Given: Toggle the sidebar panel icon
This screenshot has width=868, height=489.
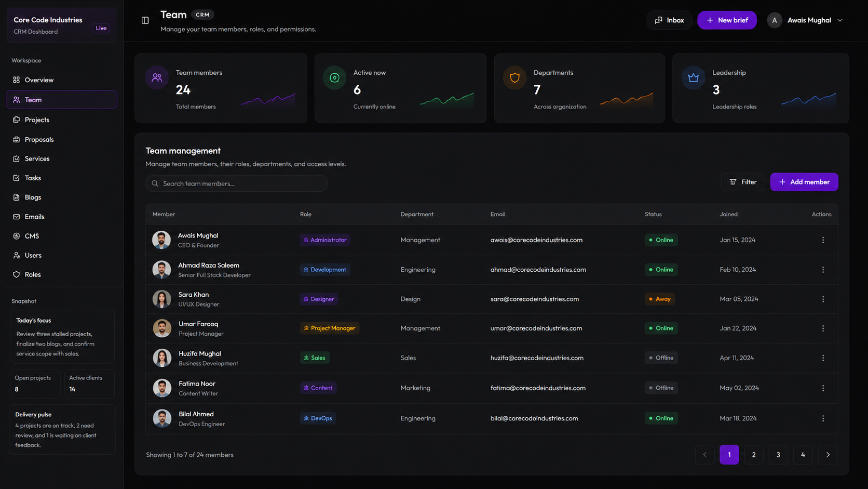Looking at the screenshot, I should tap(145, 20).
